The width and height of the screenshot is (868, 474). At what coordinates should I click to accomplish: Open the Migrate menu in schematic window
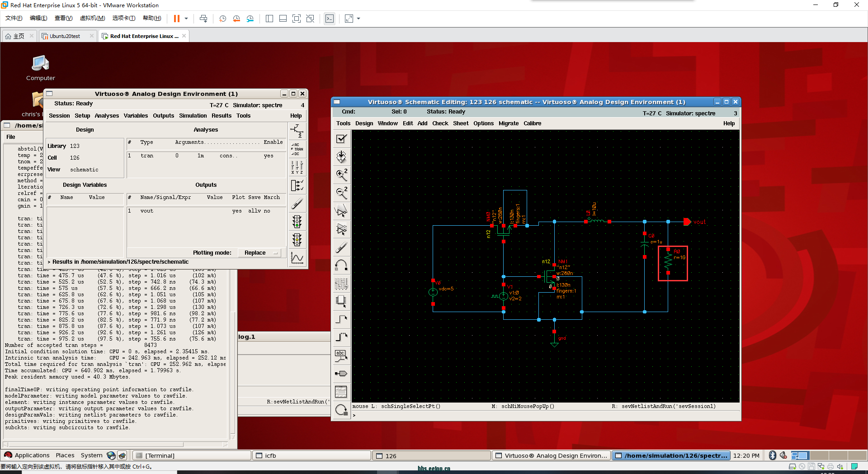[509, 123]
